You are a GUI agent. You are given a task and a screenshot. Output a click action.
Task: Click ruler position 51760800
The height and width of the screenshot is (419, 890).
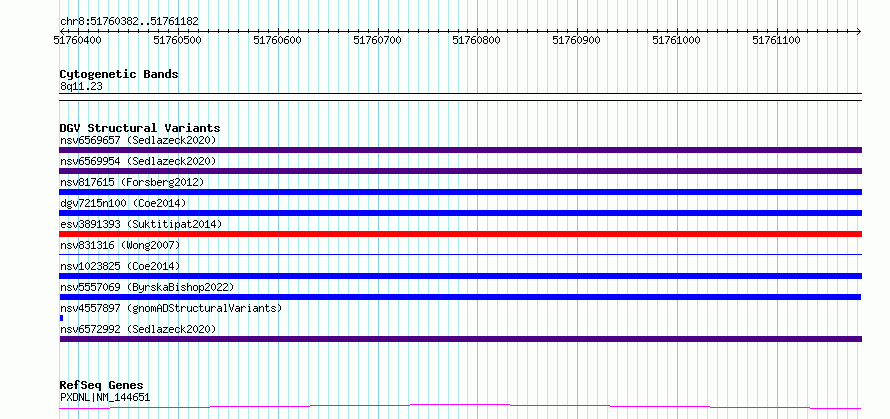tap(477, 40)
